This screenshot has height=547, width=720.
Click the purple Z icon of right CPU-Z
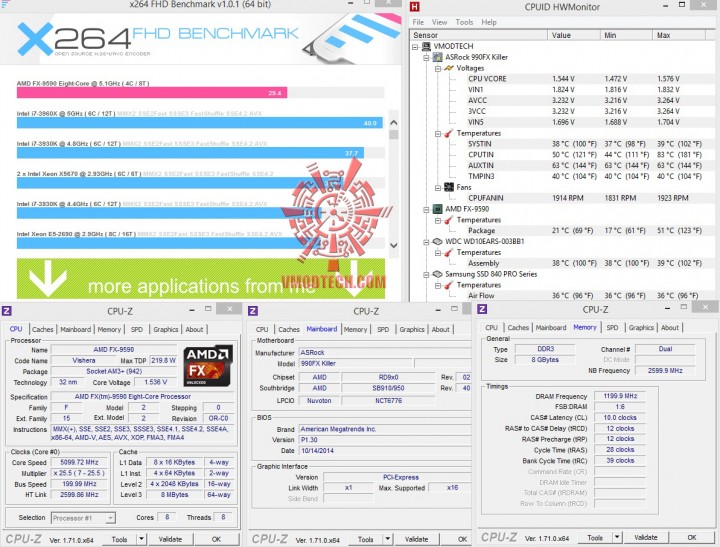[482, 309]
